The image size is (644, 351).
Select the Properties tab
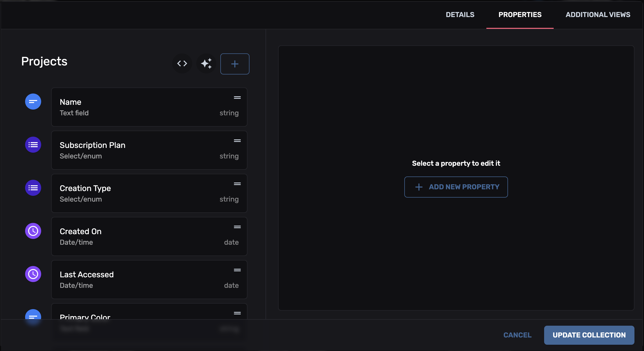pyautogui.click(x=520, y=15)
